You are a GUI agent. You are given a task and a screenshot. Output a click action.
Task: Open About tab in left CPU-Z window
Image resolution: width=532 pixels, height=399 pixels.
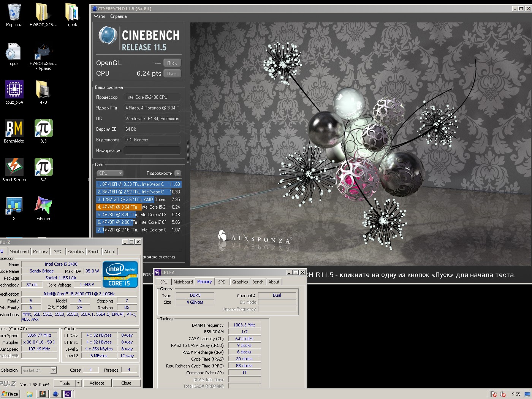[110, 252]
